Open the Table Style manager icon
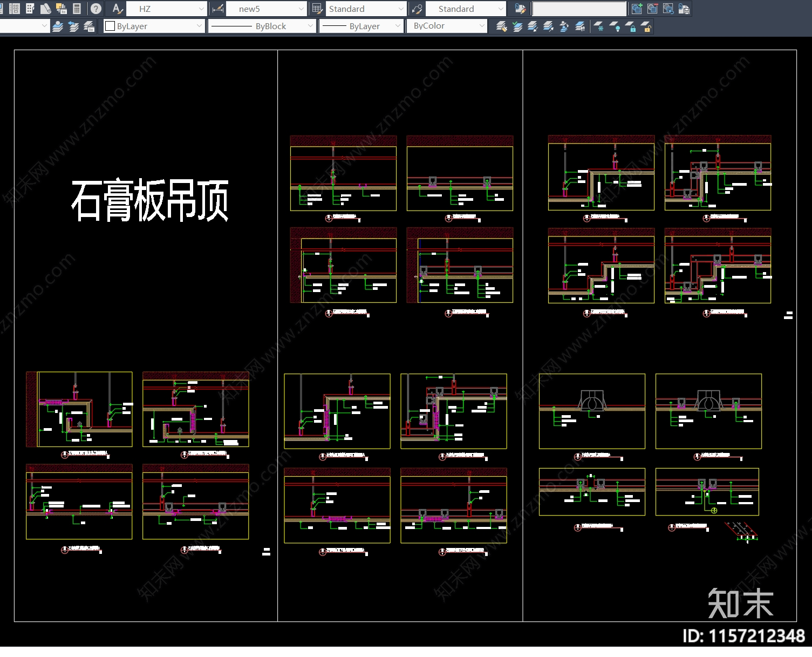 [x=317, y=9]
